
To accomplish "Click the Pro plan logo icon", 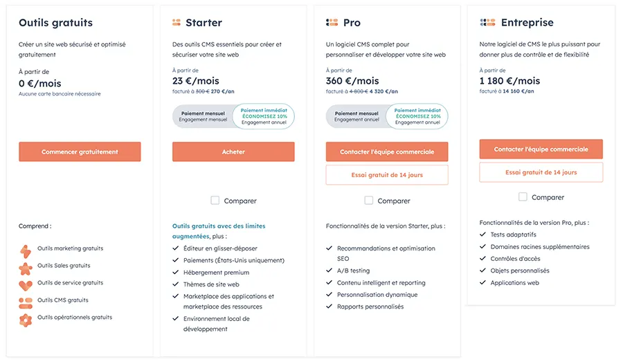I will click(x=332, y=23).
